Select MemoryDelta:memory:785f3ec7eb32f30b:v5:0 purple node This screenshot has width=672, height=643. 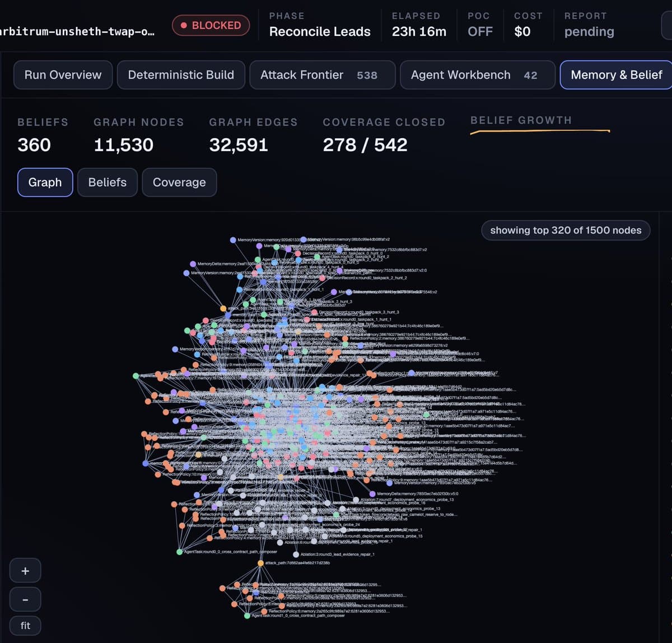tap(372, 494)
